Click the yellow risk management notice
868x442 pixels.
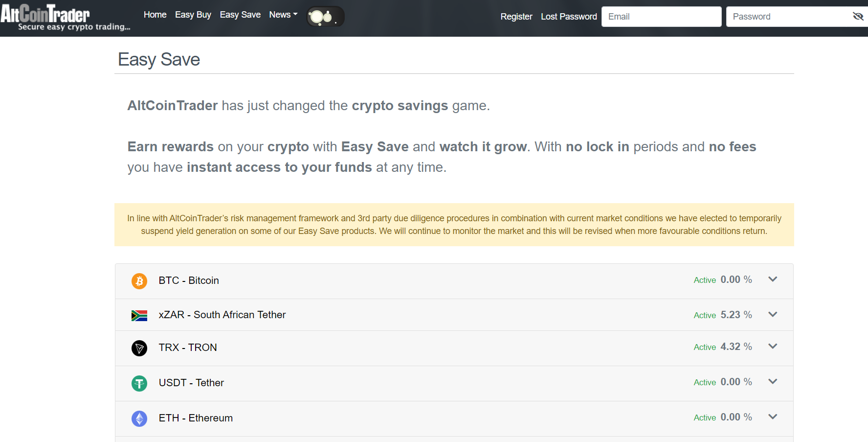click(454, 225)
